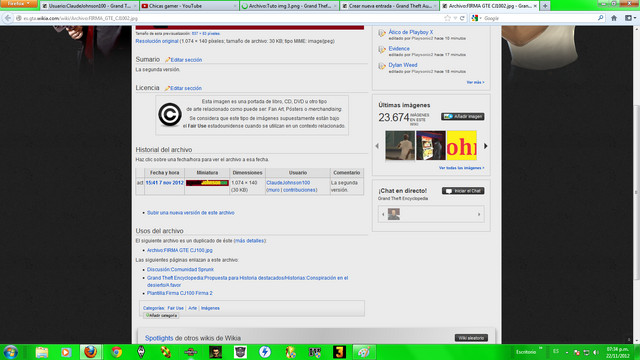Open the Skyrim icon in taskbar
This screenshot has height=360, width=640.
[x=141, y=352]
